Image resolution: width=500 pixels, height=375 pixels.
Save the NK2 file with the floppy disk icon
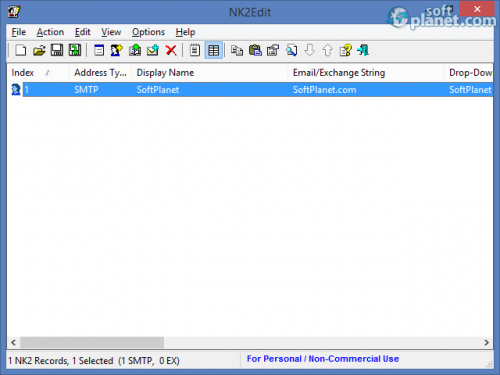[57, 50]
